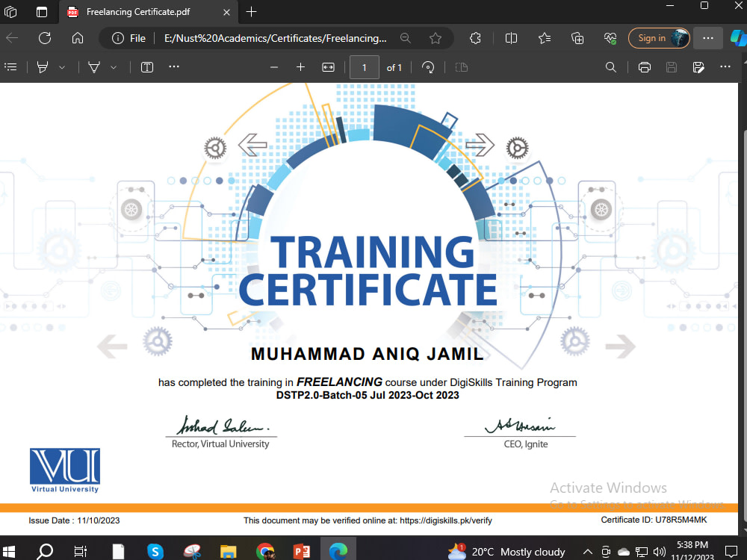Open more PDF annotation tools menu

click(174, 66)
